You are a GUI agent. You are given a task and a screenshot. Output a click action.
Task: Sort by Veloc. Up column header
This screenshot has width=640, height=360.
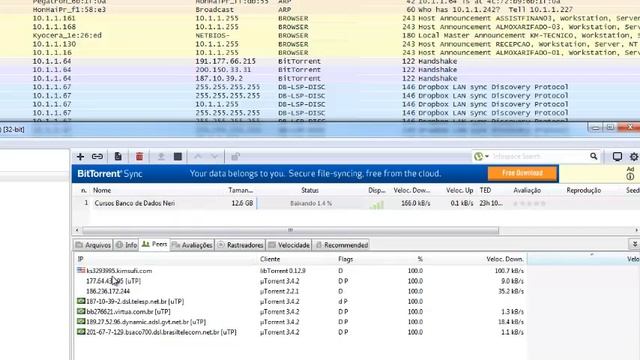click(x=460, y=190)
